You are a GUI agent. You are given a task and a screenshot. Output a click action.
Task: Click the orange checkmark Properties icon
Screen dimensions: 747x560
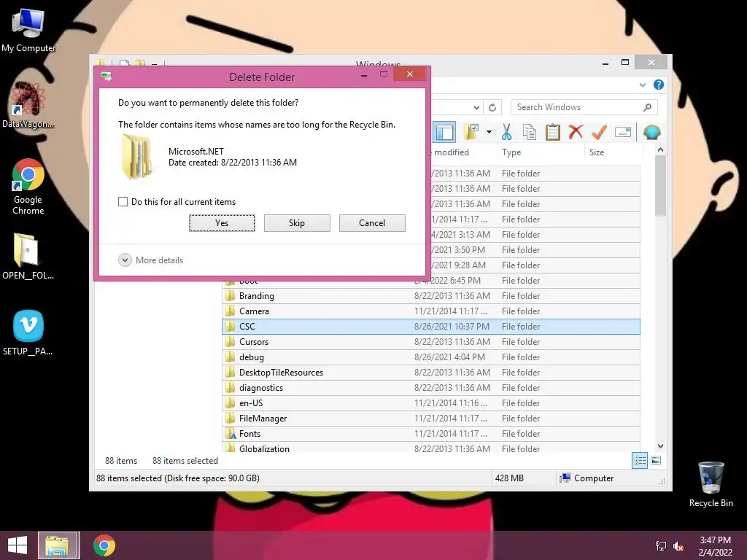tap(599, 132)
